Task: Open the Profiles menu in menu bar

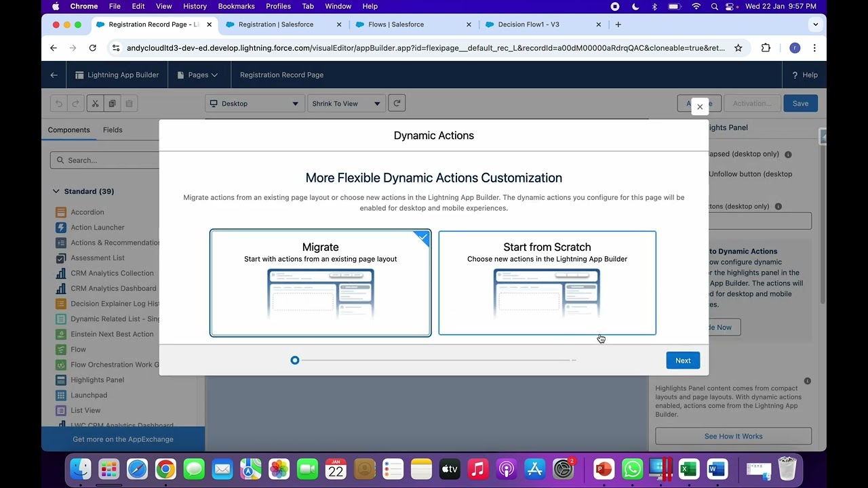Action: point(278,6)
